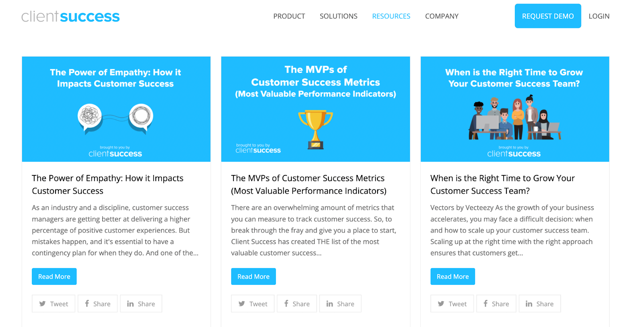This screenshot has width=644, height=327.
Task: Read More about Customer Success Metrics
Action: (x=253, y=276)
